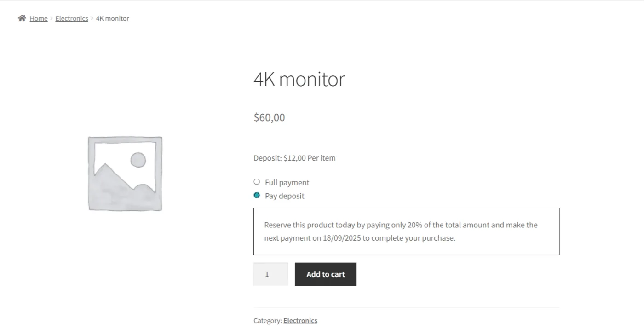This screenshot has width=644, height=330.
Task: Click the "Deposit: $12,00 Per item" text
Action: point(294,158)
